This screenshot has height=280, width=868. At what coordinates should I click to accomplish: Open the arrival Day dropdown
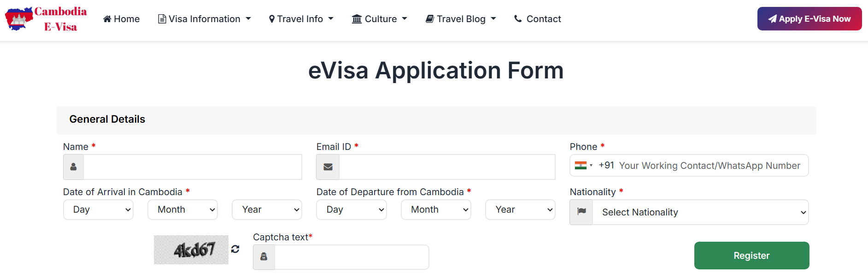click(x=98, y=209)
